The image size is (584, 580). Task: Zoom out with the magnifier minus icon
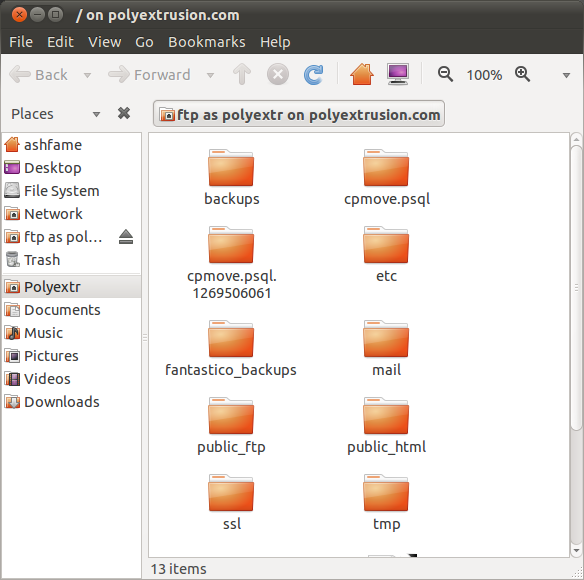[445, 74]
